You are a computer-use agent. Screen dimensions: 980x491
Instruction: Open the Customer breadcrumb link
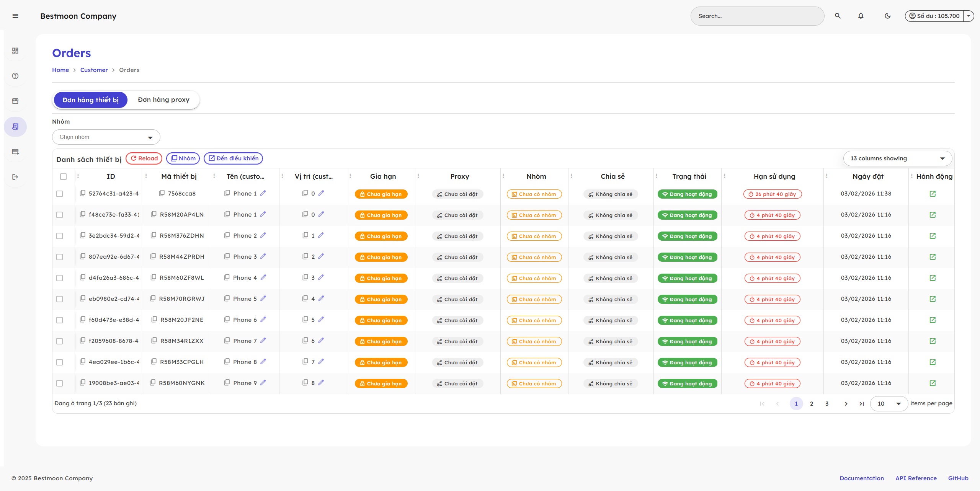[94, 70]
